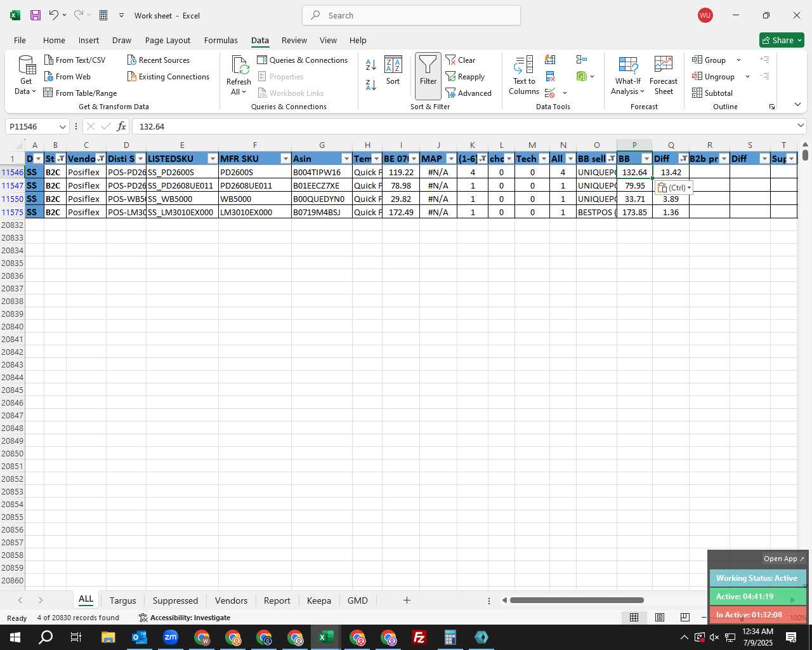Click the Consolidate icon
This screenshot has height=650, width=812.
point(582,60)
